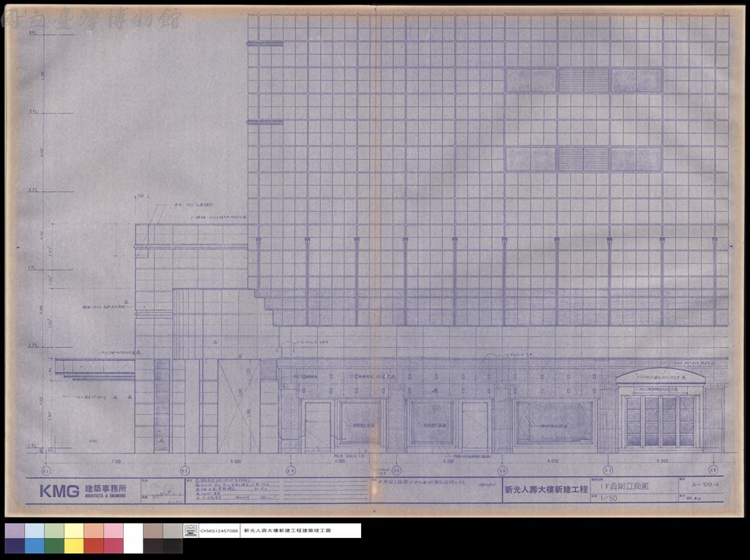Click the 5 FL floor level label

(32, 111)
